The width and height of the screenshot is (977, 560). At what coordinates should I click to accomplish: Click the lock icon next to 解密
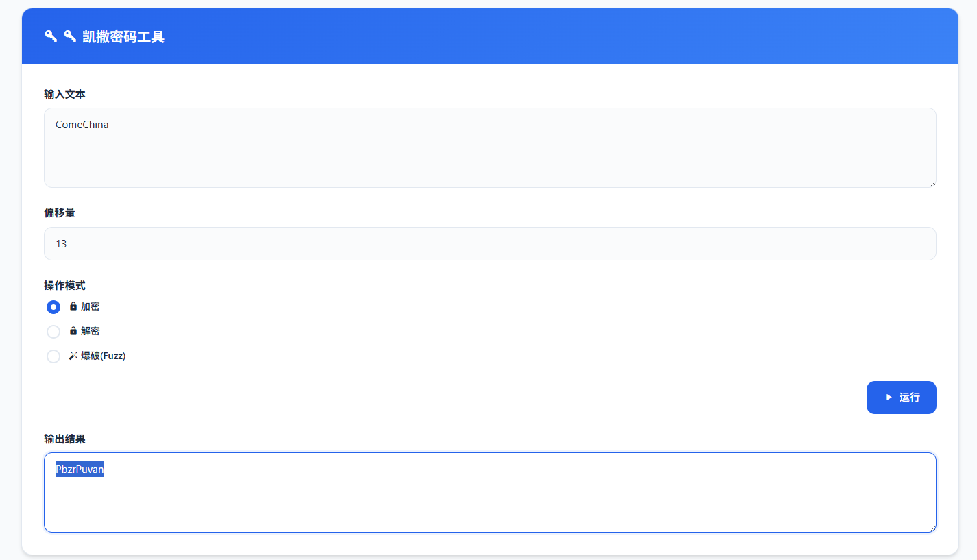[x=73, y=331]
